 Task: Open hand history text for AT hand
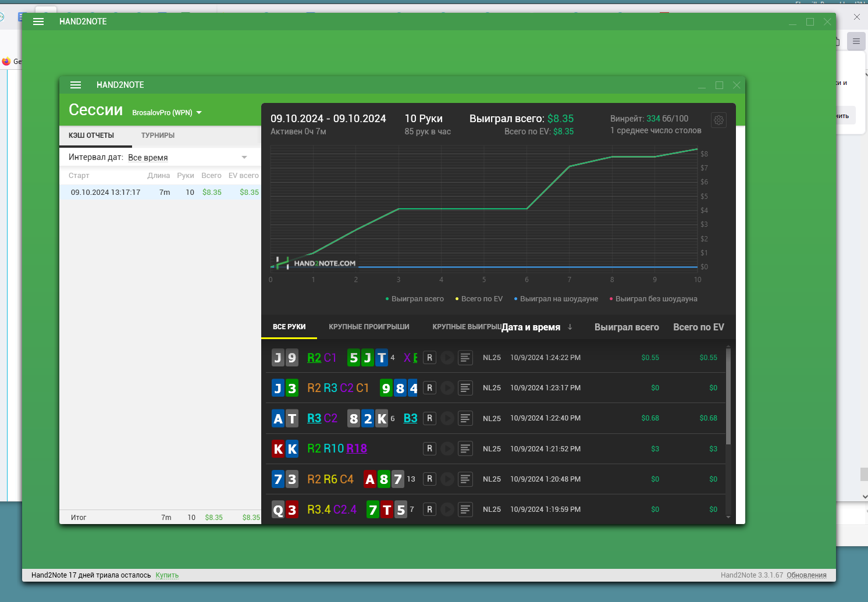pyautogui.click(x=465, y=418)
